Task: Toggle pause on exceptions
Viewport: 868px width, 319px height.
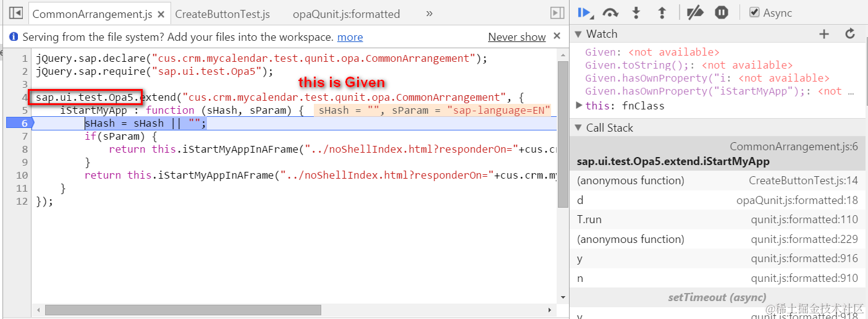Action: [722, 12]
